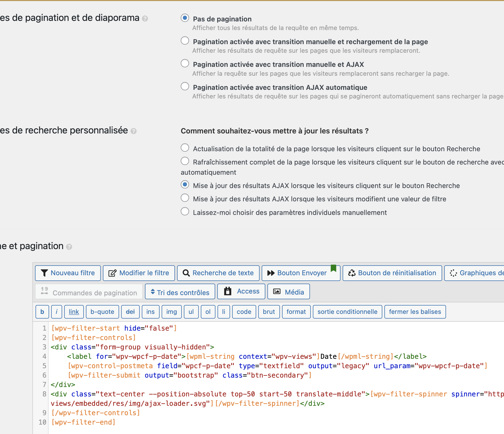Click the 'ul' quicktag
The height and width of the screenshot is (434, 504).
(x=191, y=312)
